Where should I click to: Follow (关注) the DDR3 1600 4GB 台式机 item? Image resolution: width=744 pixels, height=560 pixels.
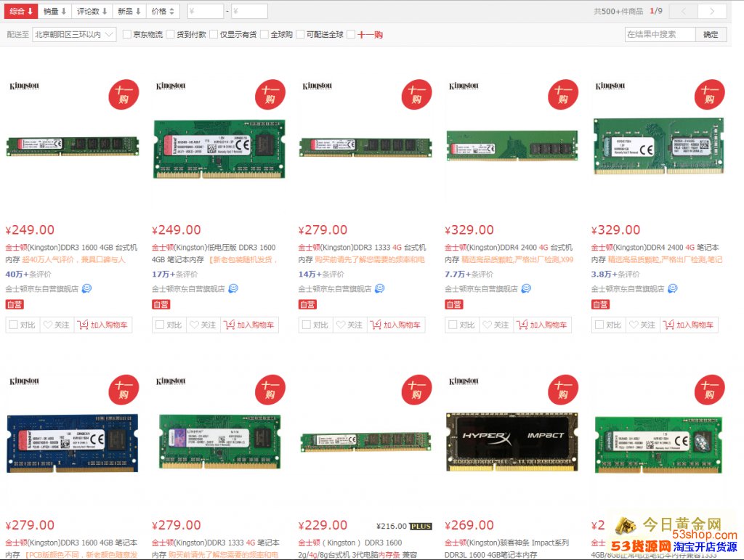coord(57,325)
